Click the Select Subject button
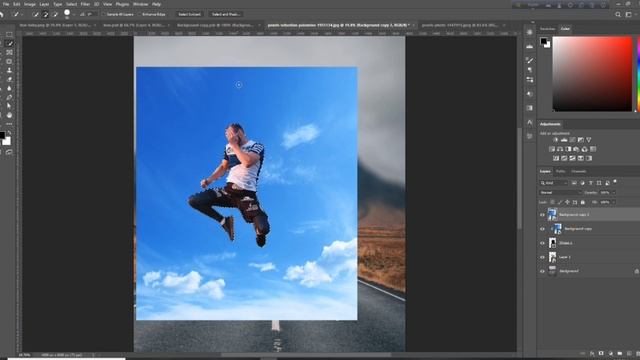Image resolution: width=640 pixels, height=360 pixels. coord(189,14)
